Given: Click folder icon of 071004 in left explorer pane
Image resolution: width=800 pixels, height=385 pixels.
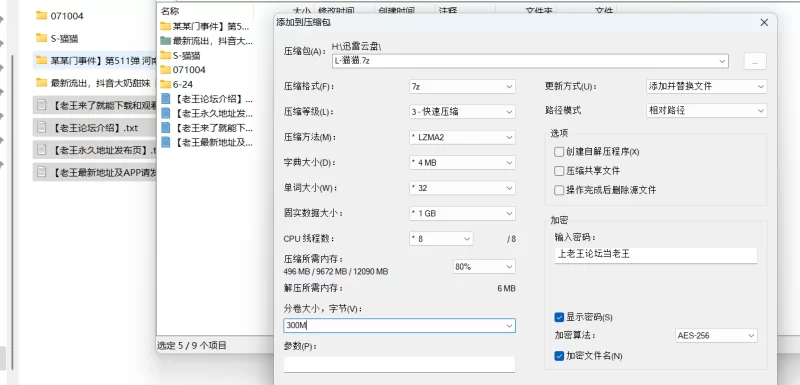Looking at the screenshot, I should tap(42, 15).
